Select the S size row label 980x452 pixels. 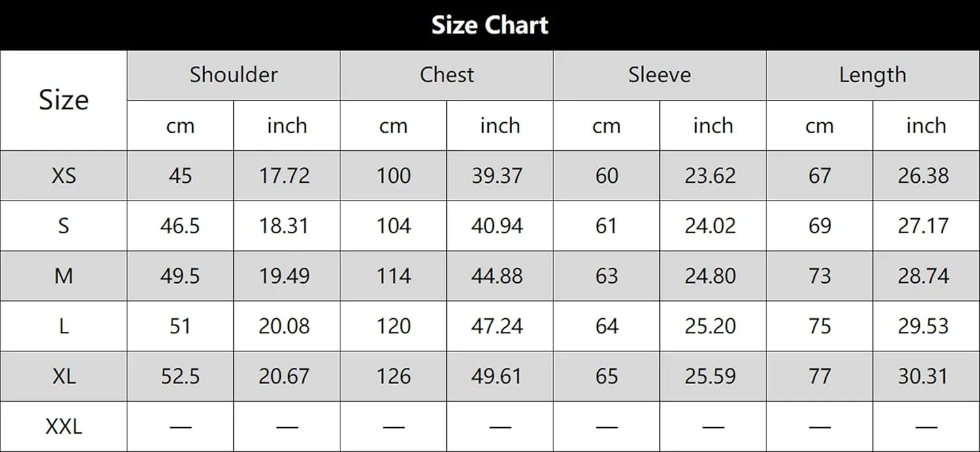click(63, 226)
